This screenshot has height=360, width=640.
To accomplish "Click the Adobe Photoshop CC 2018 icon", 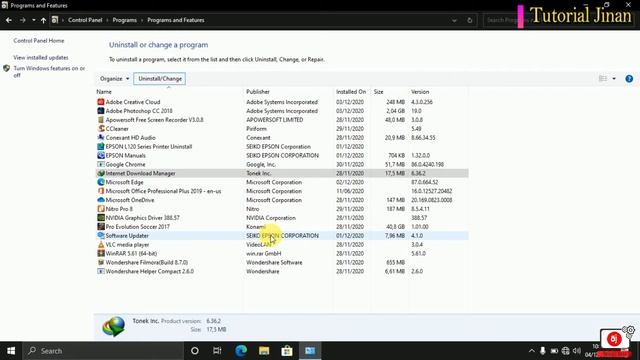I will coord(101,111).
